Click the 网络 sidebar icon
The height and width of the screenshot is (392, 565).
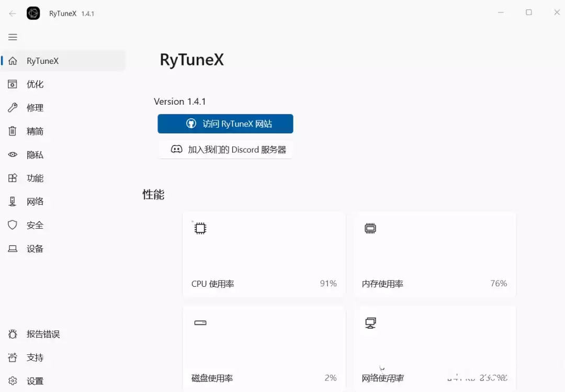coord(13,201)
